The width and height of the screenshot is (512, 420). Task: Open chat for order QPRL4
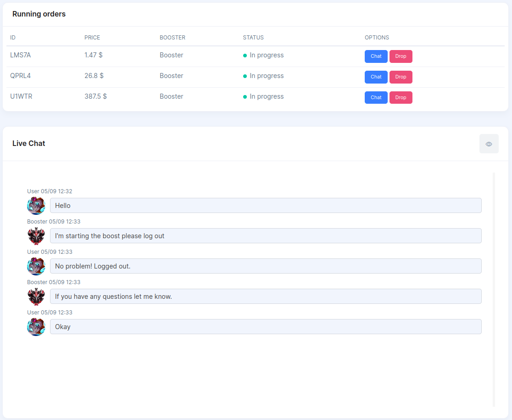click(x=376, y=77)
